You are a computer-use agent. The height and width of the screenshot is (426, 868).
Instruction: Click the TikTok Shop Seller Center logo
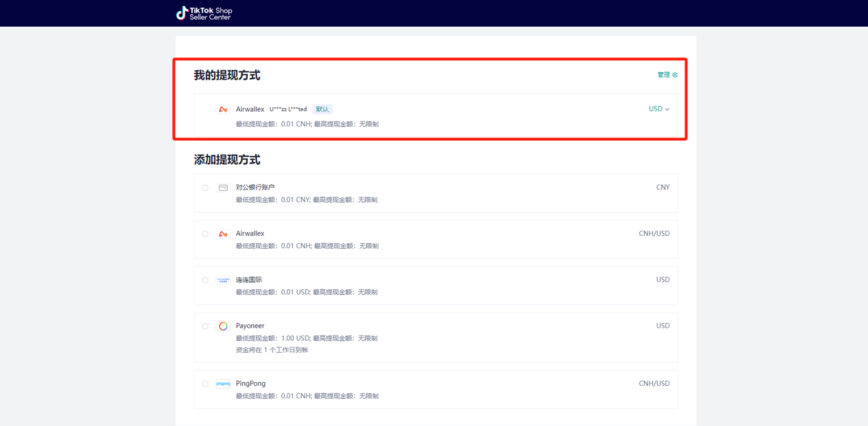click(204, 13)
